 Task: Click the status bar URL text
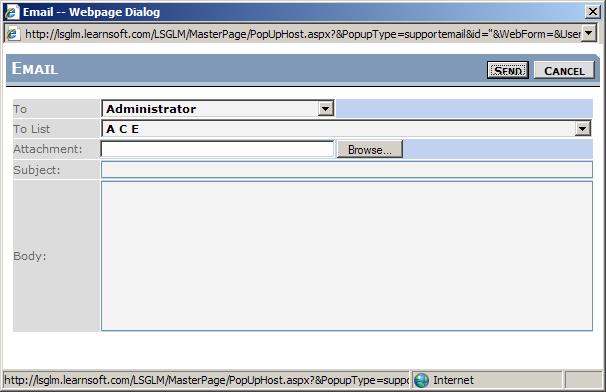206,380
